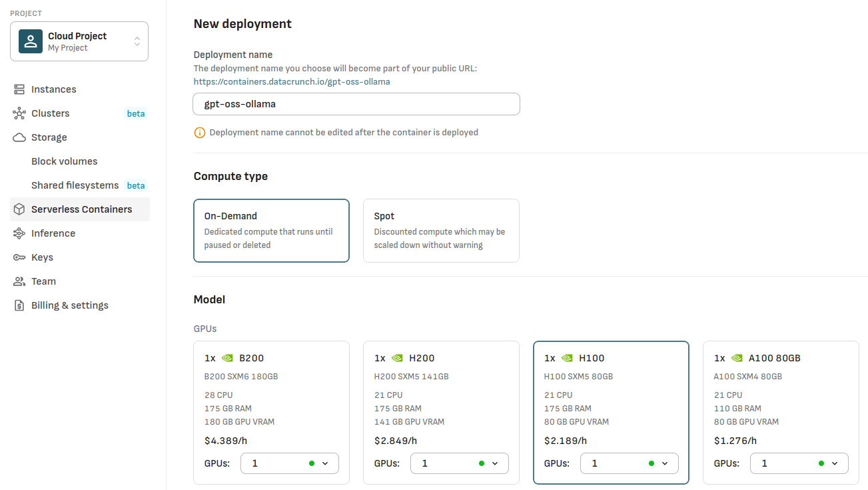
Task: Click the Clusters node icon
Action: click(x=19, y=113)
